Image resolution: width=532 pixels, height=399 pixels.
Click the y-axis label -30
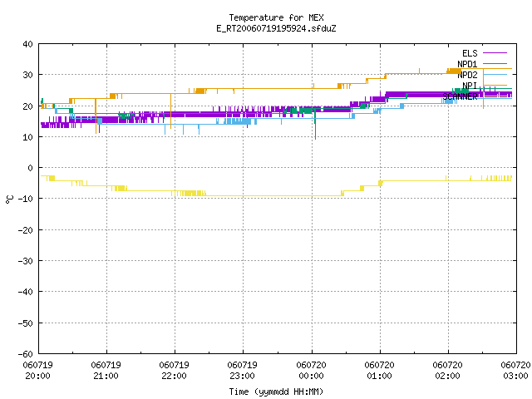pyautogui.click(x=26, y=261)
